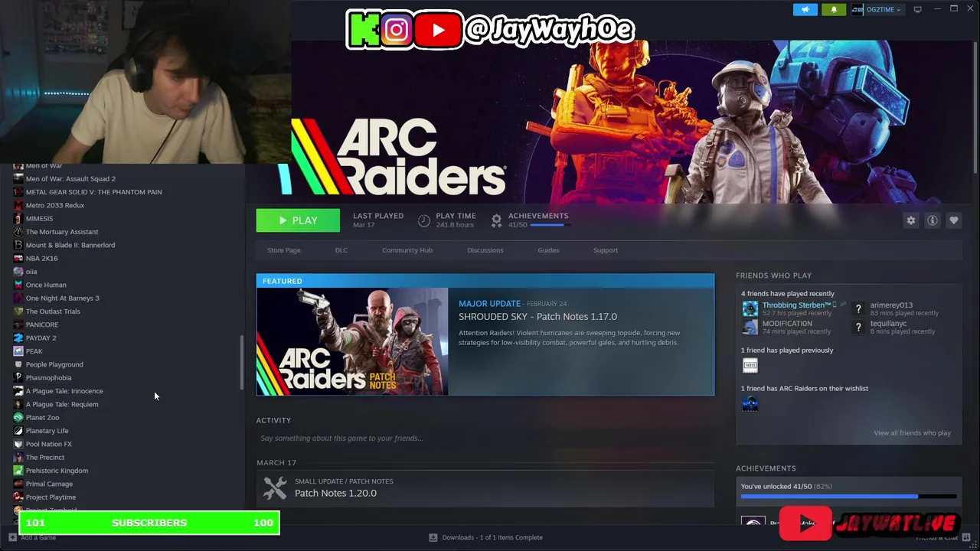Click the Achievements gear icon near 41/50
This screenshot has height=551, width=980.
coord(496,220)
